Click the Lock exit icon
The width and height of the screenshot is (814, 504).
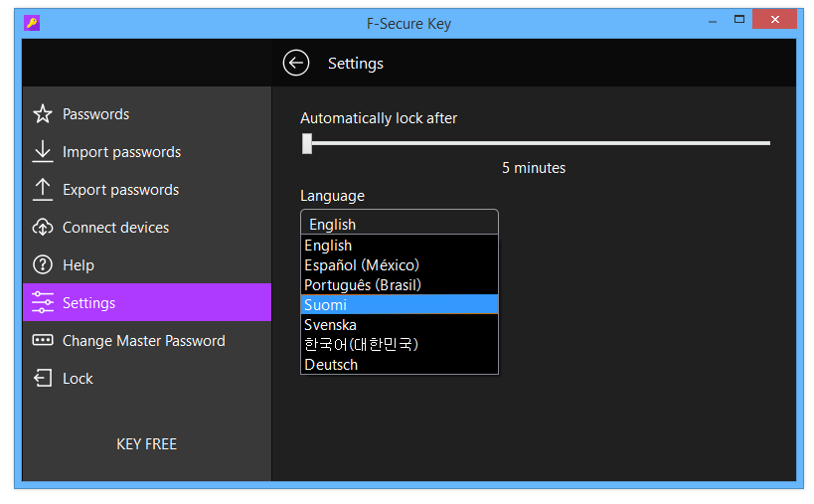(43, 378)
